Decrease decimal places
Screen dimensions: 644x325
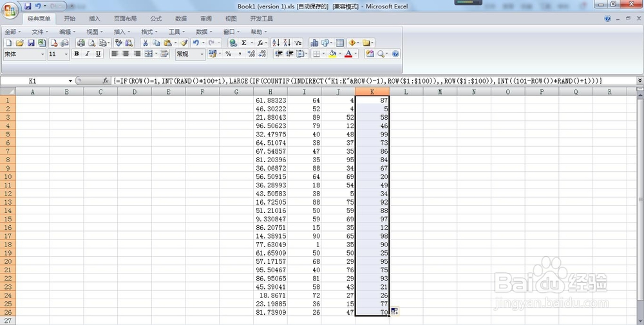(263, 54)
